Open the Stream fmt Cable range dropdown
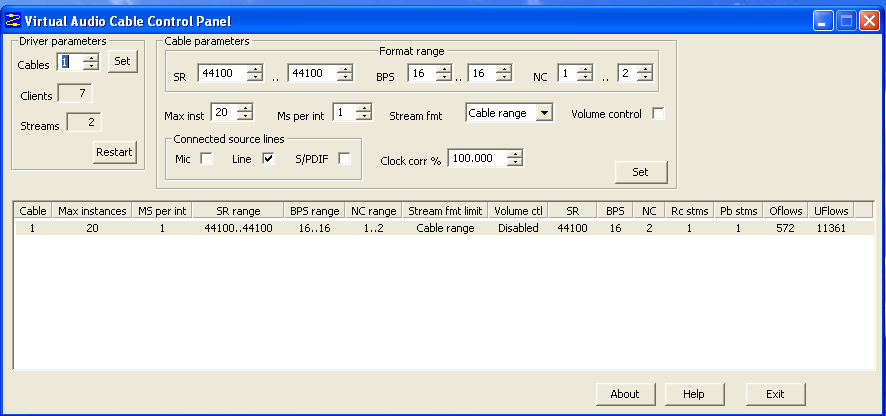The height and width of the screenshot is (416, 886). (x=544, y=112)
